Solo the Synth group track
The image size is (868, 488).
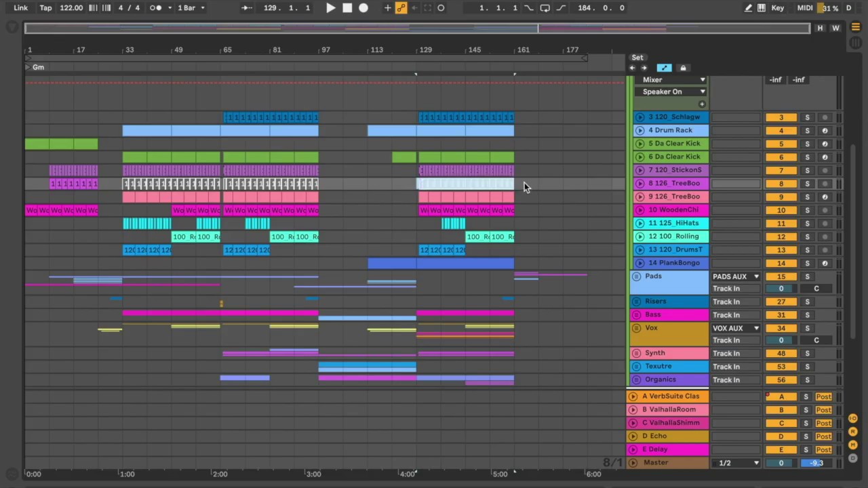pyautogui.click(x=807, y=353)
